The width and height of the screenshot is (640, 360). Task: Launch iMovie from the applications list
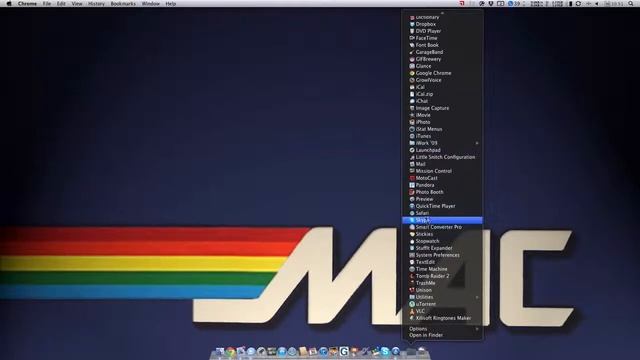442,115
